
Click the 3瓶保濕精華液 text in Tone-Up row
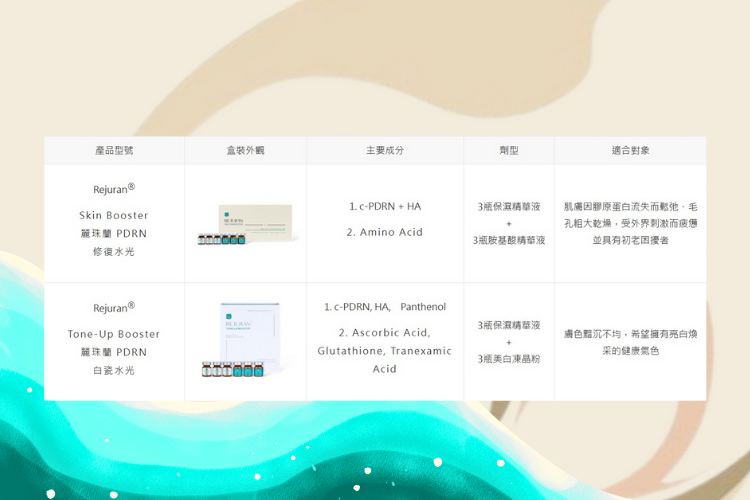coord(509,325)
